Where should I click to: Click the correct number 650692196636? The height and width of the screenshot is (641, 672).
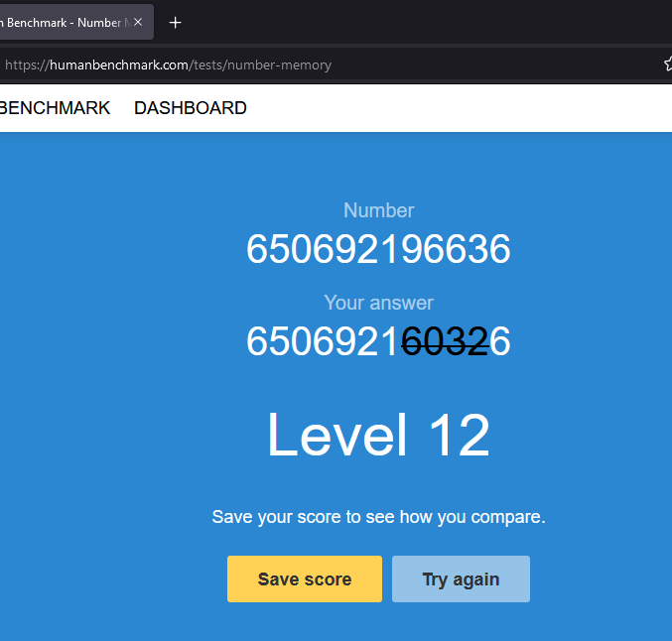(x=378, y=250)
